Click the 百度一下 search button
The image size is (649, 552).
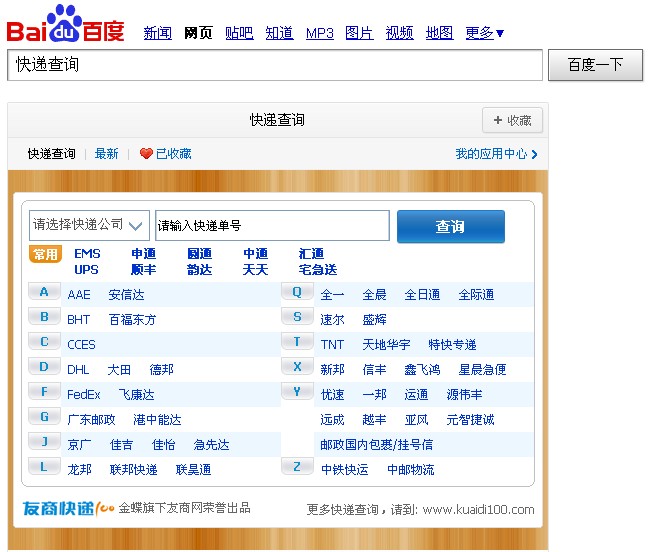pyautogui.click(x=595, y=65)
